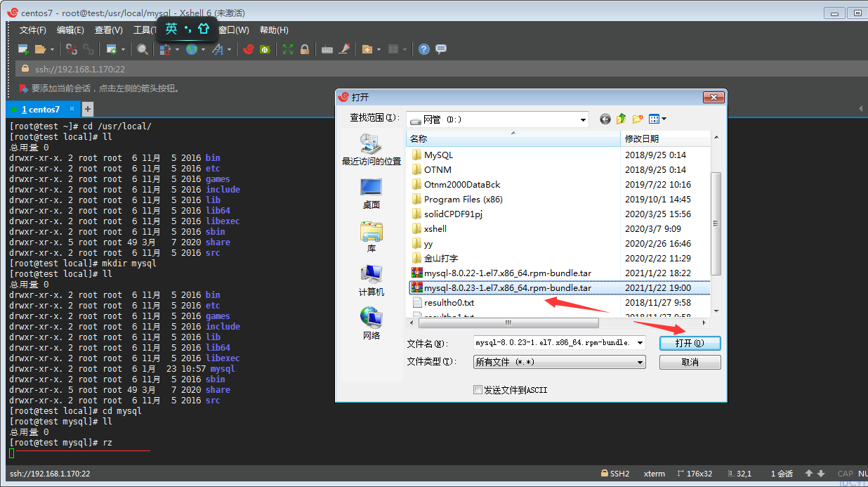Click the 取消 cancel button

[x=690, y=362]
